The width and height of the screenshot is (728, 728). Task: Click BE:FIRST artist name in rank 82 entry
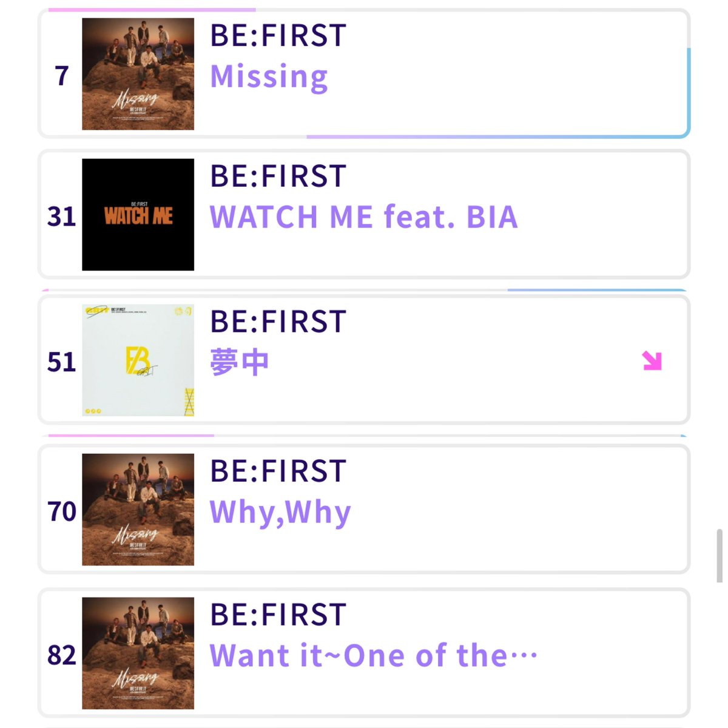[278, 615]
